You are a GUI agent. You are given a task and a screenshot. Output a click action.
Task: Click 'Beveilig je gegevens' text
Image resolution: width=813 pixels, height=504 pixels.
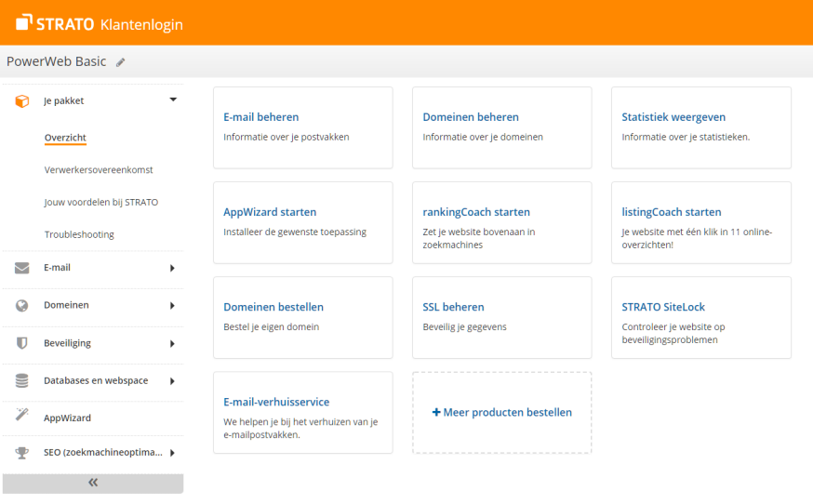coord(464,326)
